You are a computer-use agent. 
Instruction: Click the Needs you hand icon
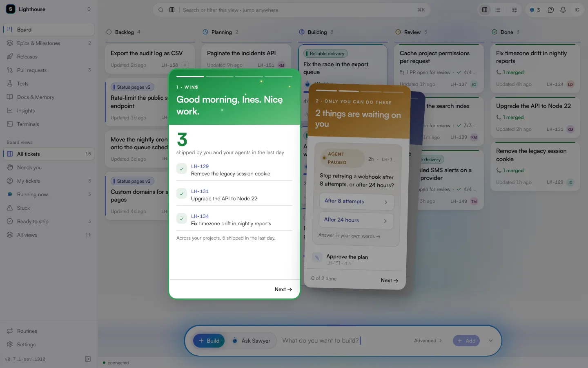coord(10,167)
